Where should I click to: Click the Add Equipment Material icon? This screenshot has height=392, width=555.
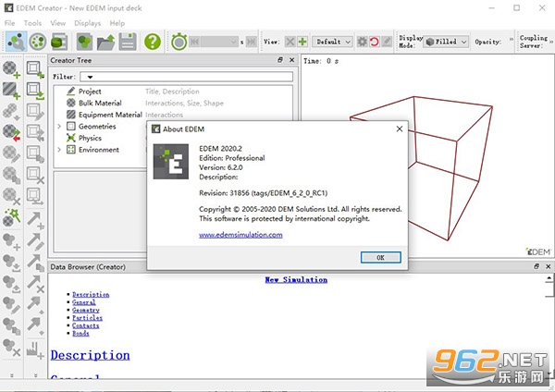(x=12, y=91)
